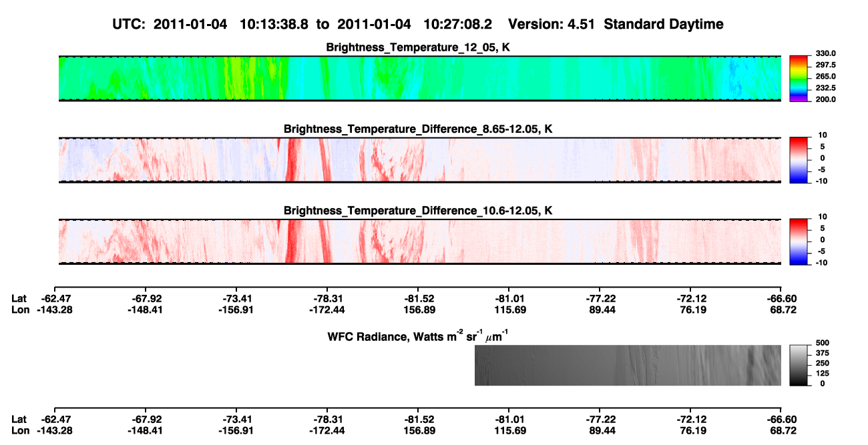Viewport: 868px width, 445px height.
Task: Click the 250 label on the grayscale colorbar
Action: click(x=821, y=363)
